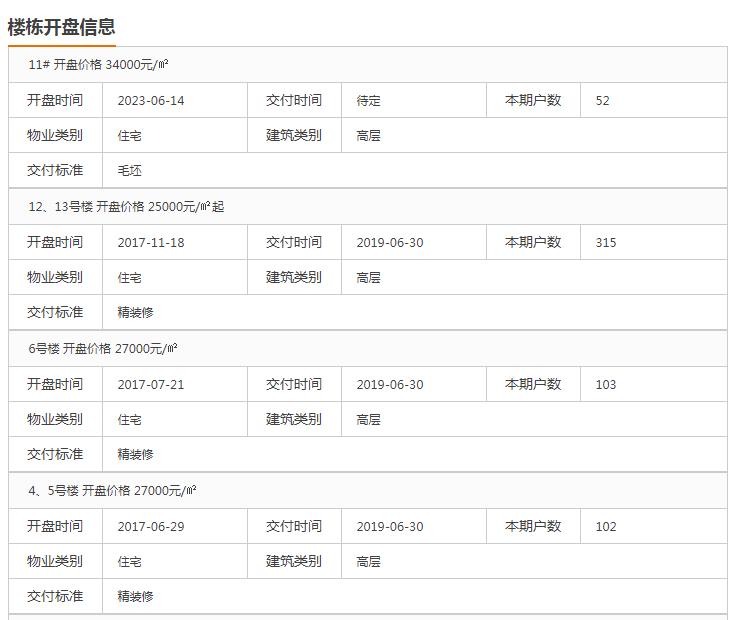732x620 pixels.
Task: Click 住宅 property type in 4、5号楼 block
Action: point(129,561)
